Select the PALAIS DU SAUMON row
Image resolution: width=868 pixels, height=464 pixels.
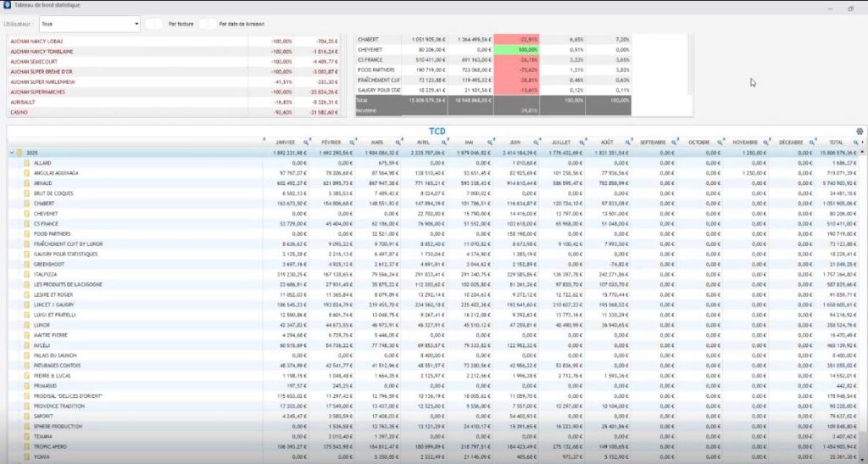coord(434,355)
